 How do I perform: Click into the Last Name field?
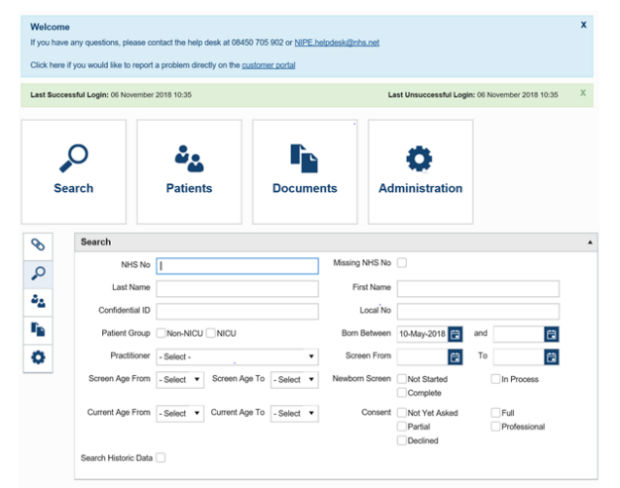(x=237, y=288)
